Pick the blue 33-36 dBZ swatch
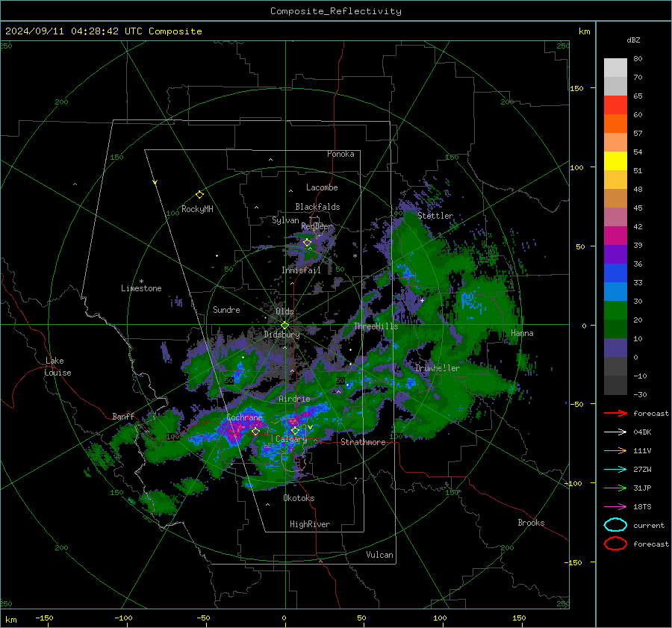This screenshot has height=628, width=672. [x=615, y=273]
